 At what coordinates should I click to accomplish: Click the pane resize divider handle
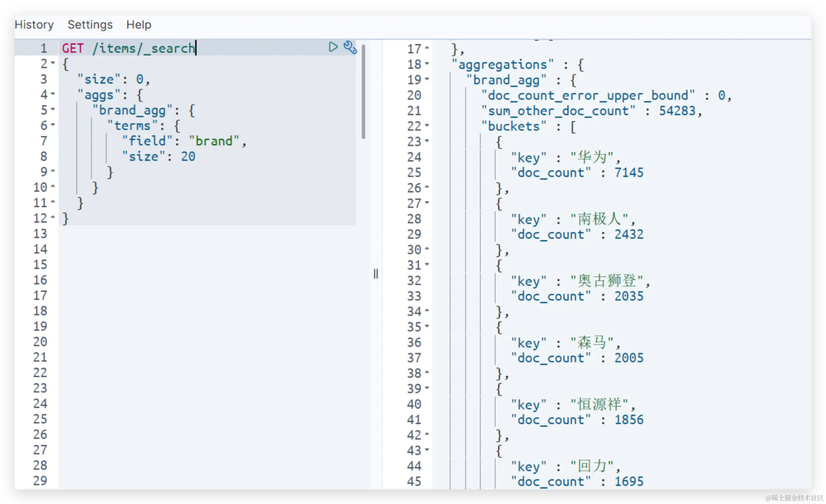point(376,273)
